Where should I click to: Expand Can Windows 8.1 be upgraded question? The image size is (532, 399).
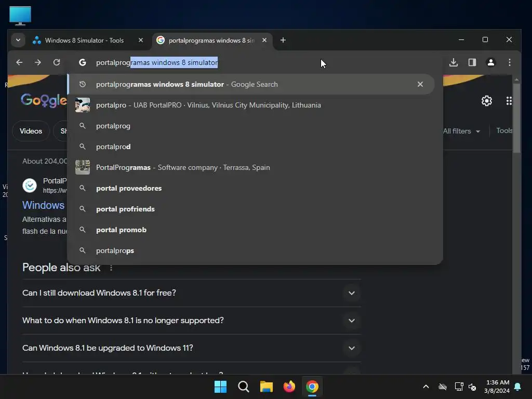[192, 348]
